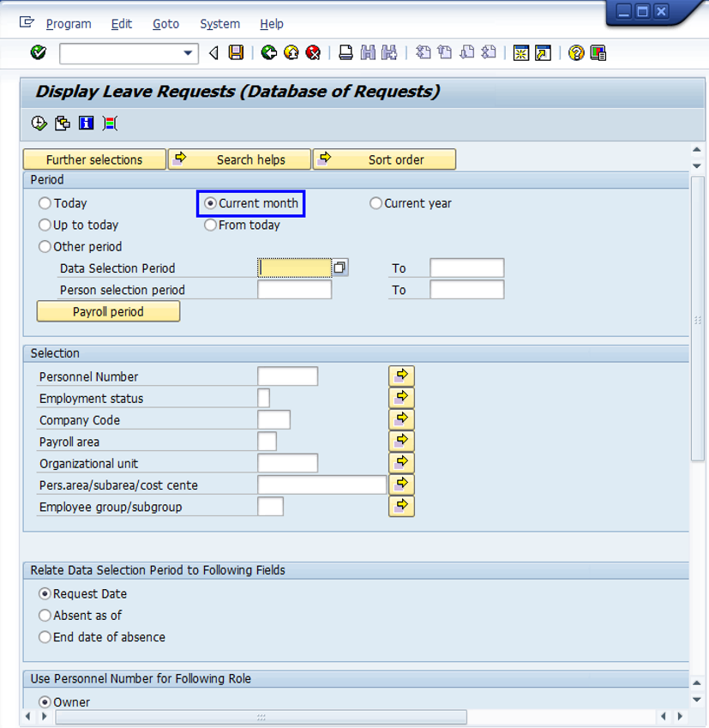Open the Goto menu
709x728 pixels.
pos(165,24)
